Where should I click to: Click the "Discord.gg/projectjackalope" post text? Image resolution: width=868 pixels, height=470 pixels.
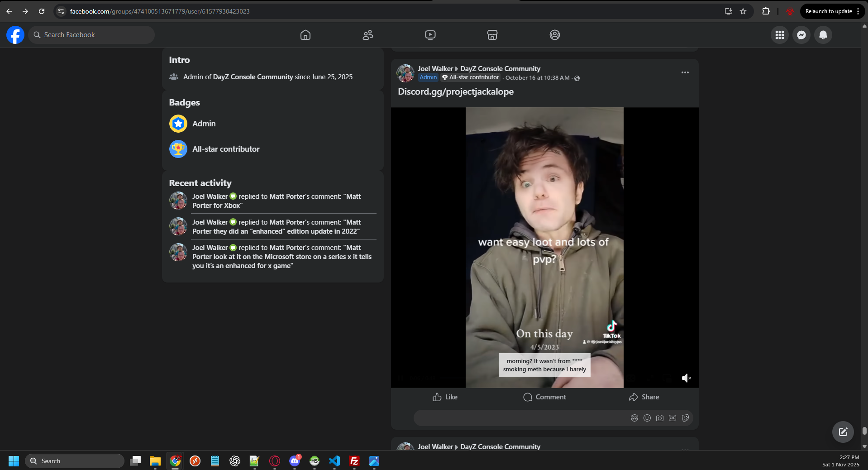coord(456,91)
